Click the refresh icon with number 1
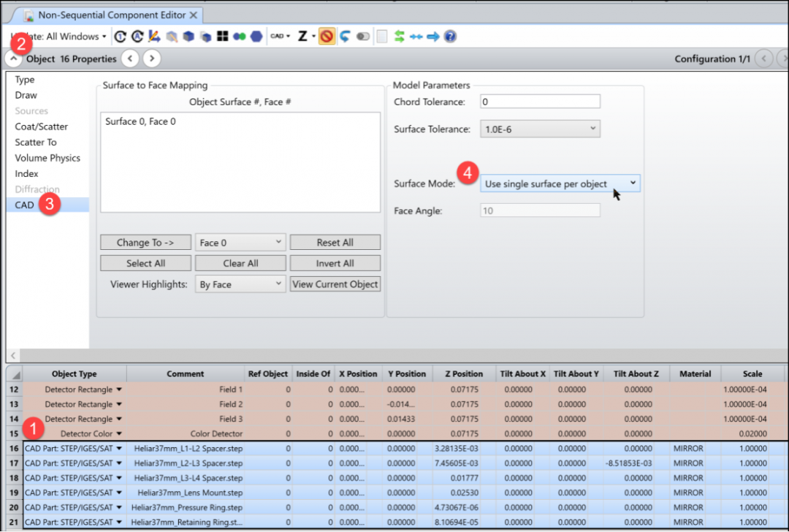The image size is (789, 532). [121, 37]
